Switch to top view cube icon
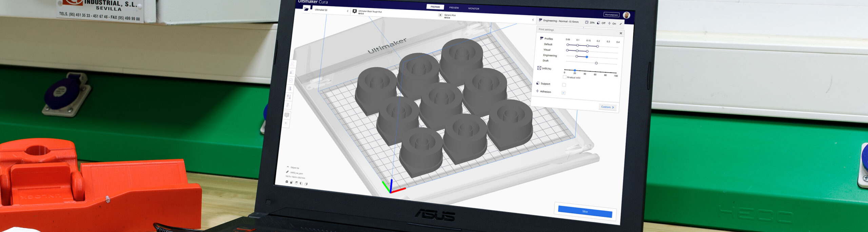 (x=296, y=183)
